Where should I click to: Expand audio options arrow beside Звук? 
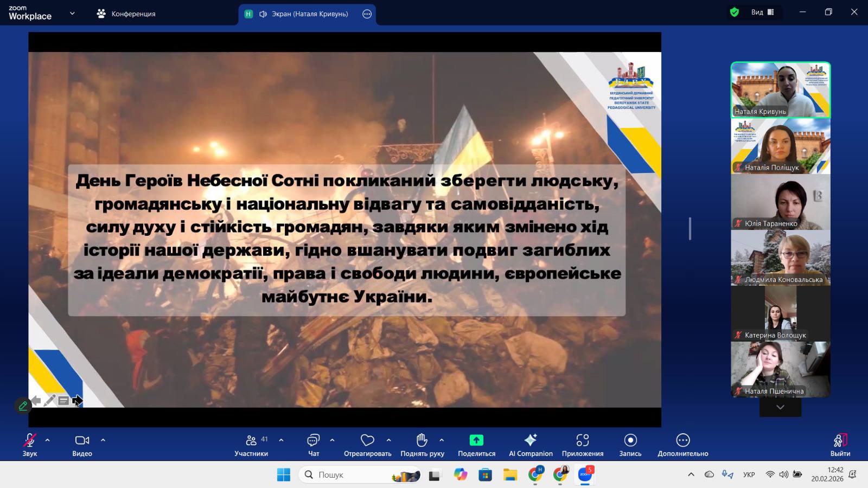(x=48, y=440)
